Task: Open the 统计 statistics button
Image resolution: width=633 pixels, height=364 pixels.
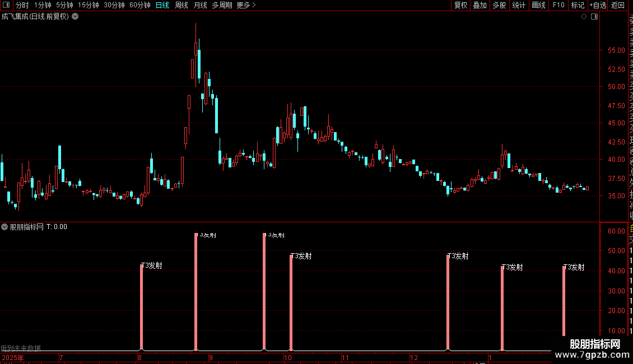Action: click(x=519, y=5)
